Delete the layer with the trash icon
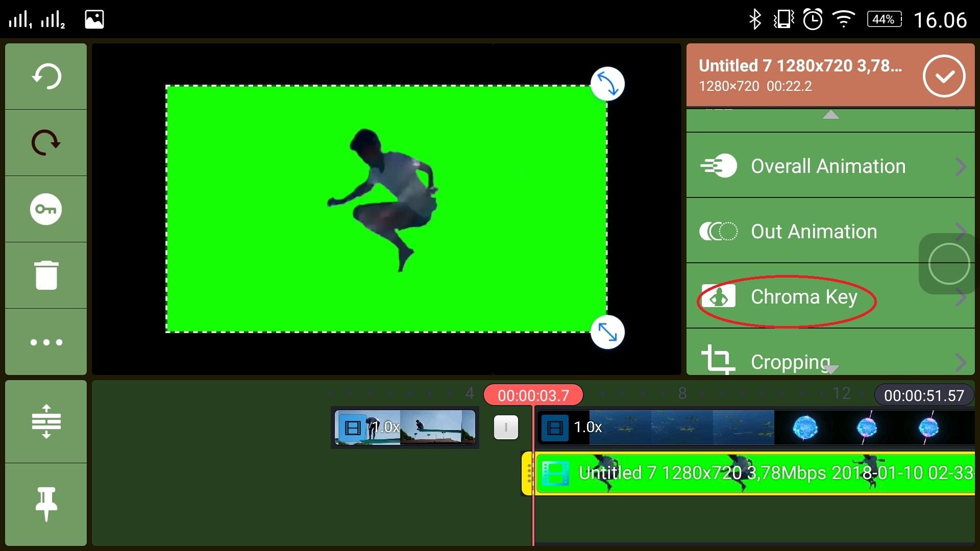The width and height of the screenshot is (980, 551). (46, 275)
